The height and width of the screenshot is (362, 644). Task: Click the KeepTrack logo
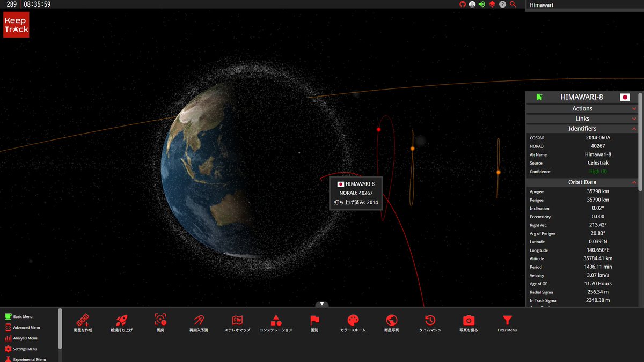[16, 25]
